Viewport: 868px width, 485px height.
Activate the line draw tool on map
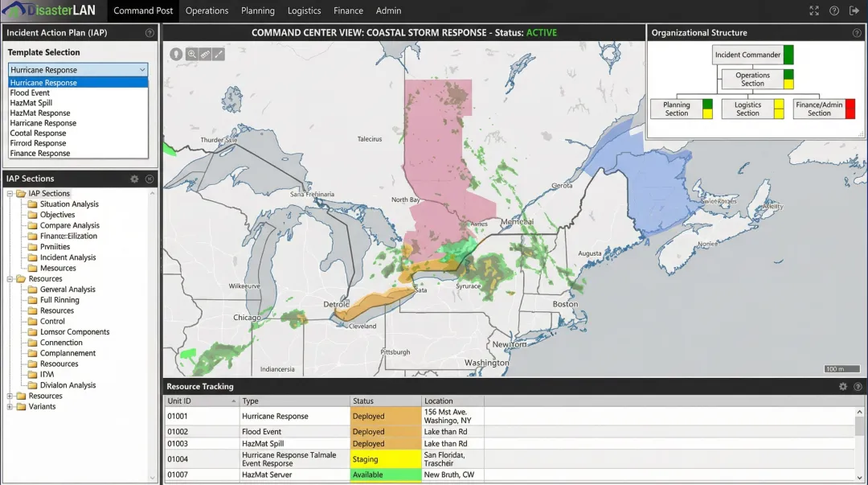pyautogui.click(x=219, y=54)
